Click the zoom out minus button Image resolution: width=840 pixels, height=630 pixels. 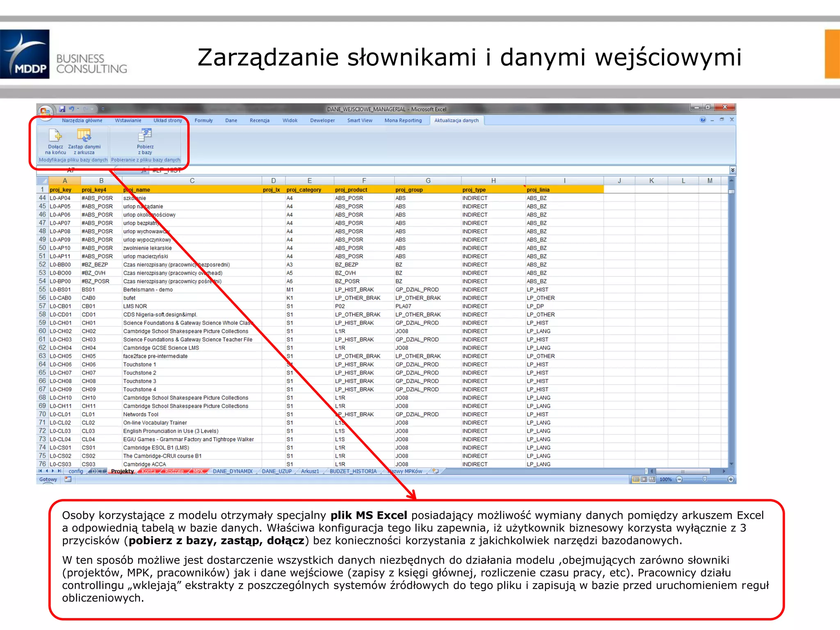click(x=679, y=479)
